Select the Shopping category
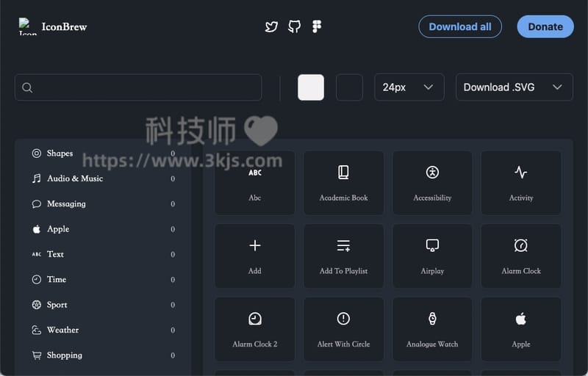This screenshot has height=376, width=588. [104, 355]
